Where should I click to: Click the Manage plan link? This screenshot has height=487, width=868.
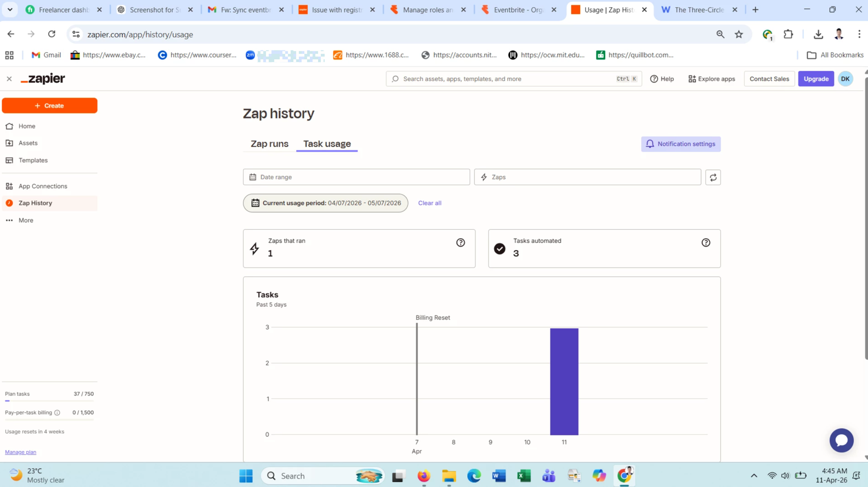[21, 452]
